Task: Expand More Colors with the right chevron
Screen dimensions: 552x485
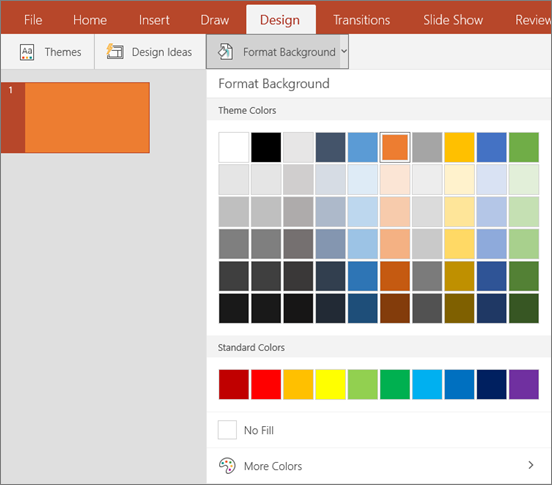Action: click(x=531, y=465)
